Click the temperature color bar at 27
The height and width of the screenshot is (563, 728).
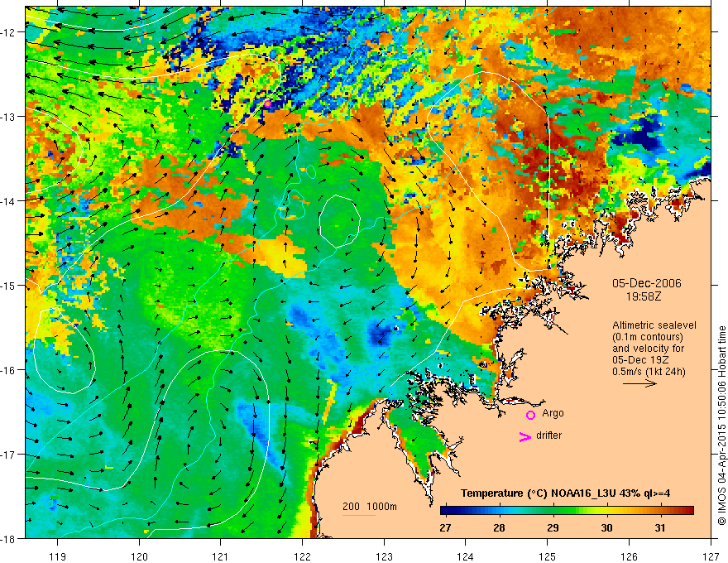pos(445,511)
